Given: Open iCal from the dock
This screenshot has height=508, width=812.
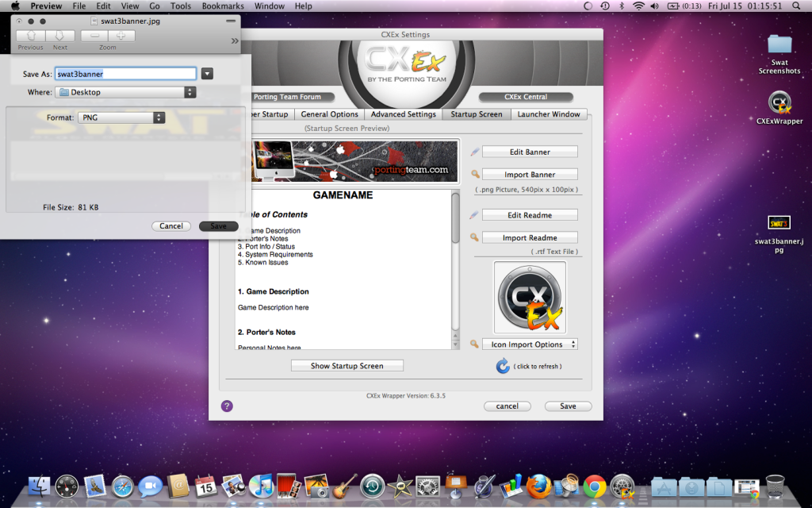Looking at the screenshot, I should tap(205, 487).
